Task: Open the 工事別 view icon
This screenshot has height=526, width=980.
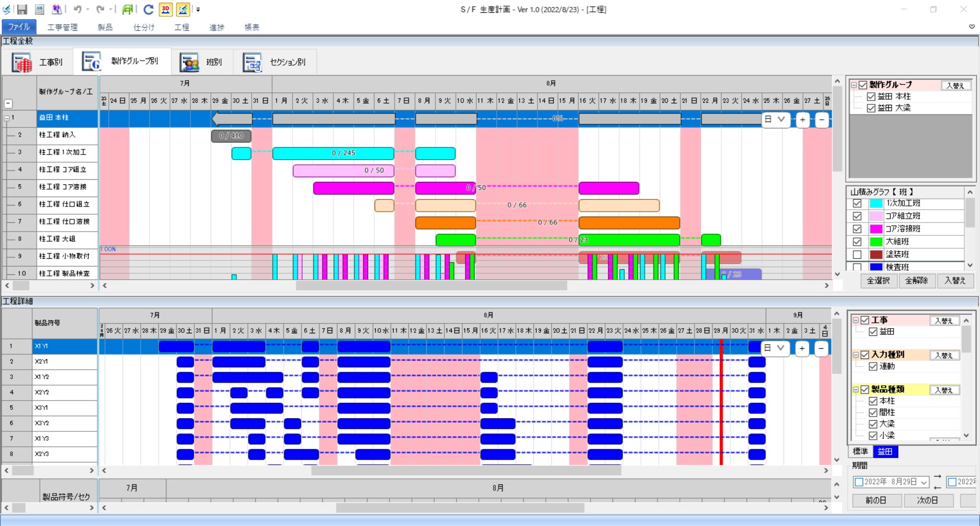Action: click(x=22, y=63)
